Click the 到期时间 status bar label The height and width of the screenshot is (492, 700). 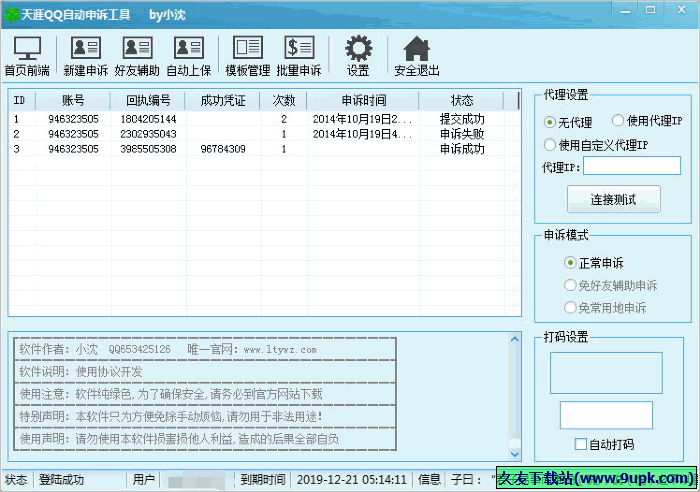point(262,480)
